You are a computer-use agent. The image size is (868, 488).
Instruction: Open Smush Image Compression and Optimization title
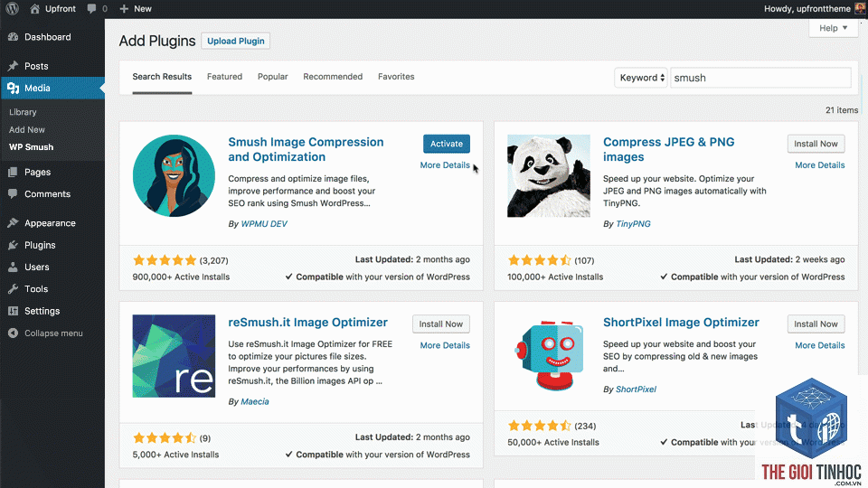click(306, 149)
